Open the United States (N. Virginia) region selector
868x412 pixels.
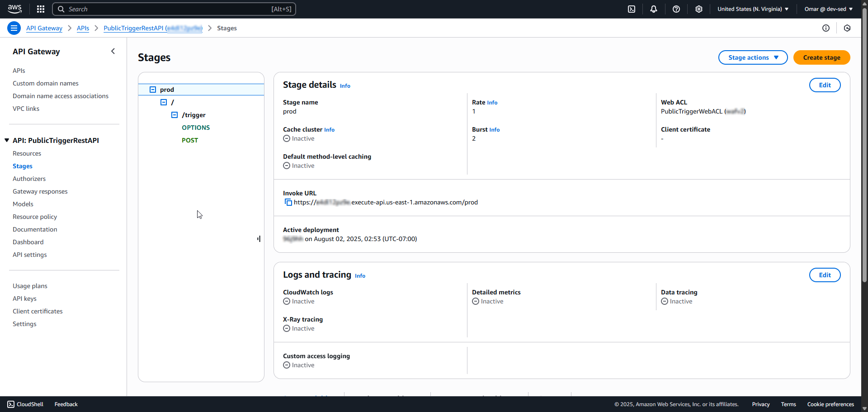pyautogui.click(x=753, y=9)
